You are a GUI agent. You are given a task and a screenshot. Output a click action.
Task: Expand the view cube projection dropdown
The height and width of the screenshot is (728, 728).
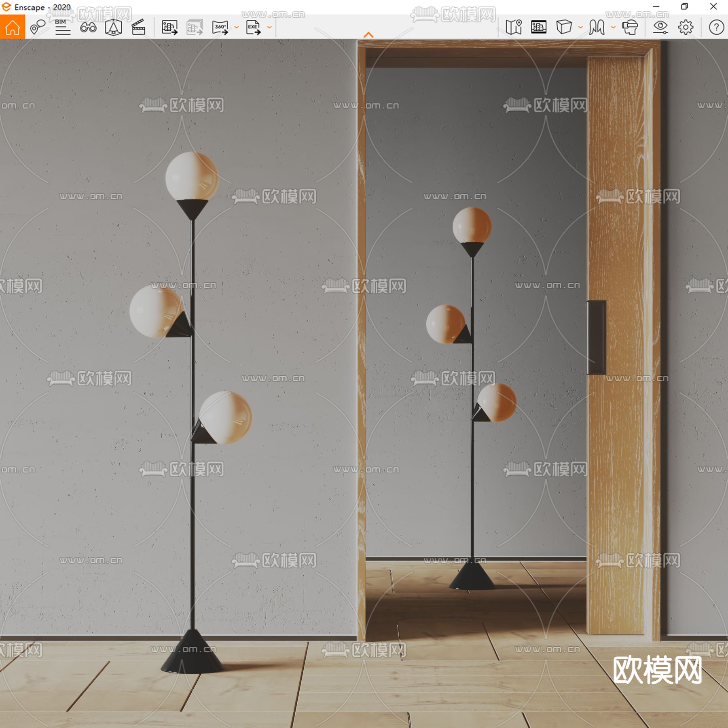click(x=580, y=28)
